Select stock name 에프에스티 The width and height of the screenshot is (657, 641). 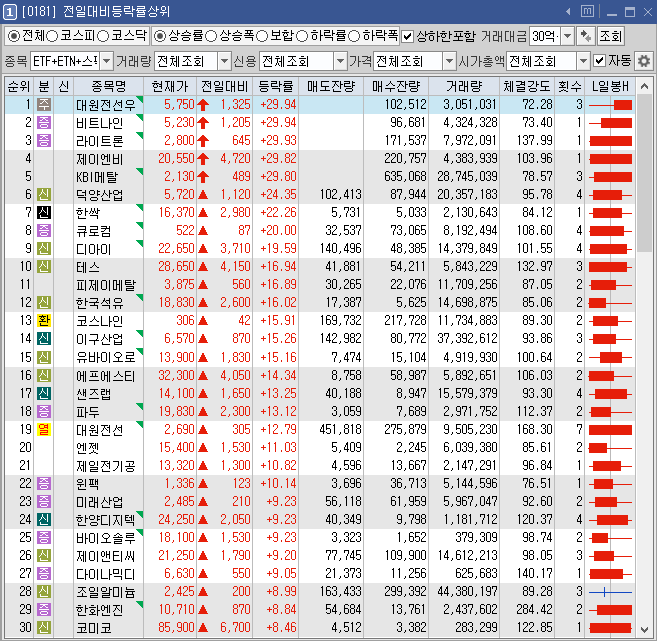click(x=106, y=376)
